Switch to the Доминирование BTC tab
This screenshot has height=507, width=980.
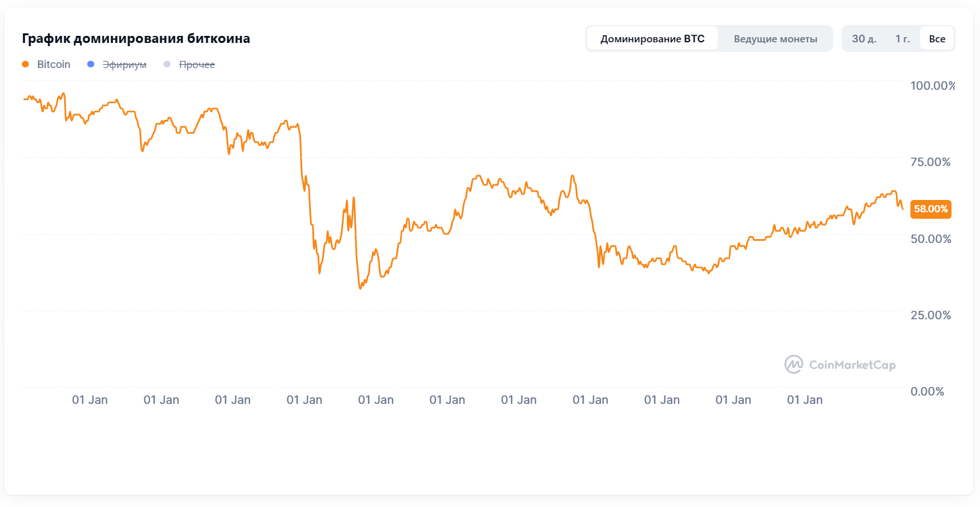[652, 39]
